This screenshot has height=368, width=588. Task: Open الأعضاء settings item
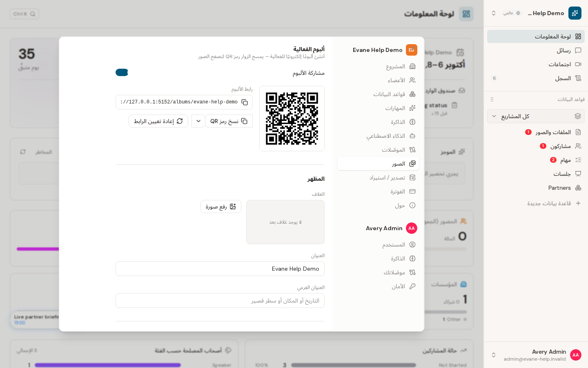(x=378, y=80)
